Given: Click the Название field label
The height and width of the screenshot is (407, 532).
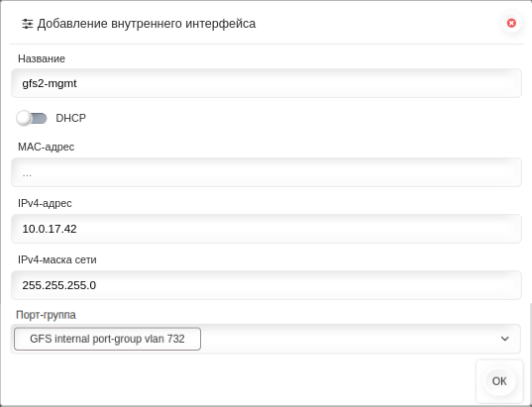Looking at the screenshot, I should [x=42, y=58].
